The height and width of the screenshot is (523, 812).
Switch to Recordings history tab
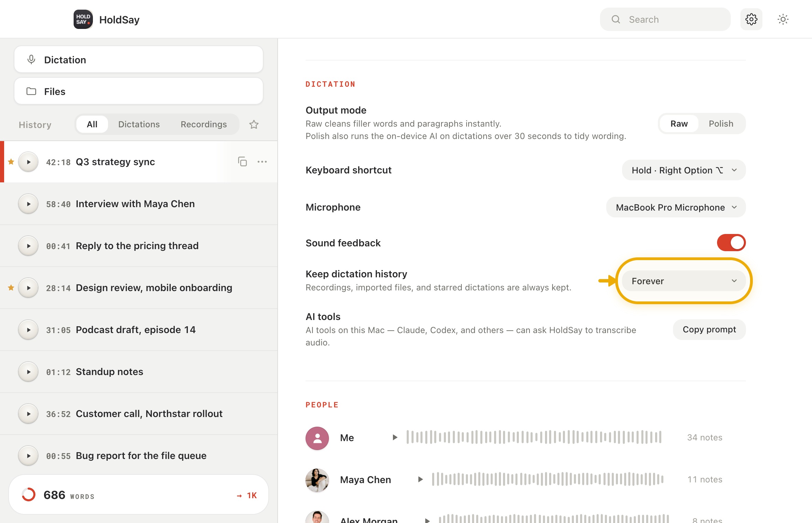204,124
